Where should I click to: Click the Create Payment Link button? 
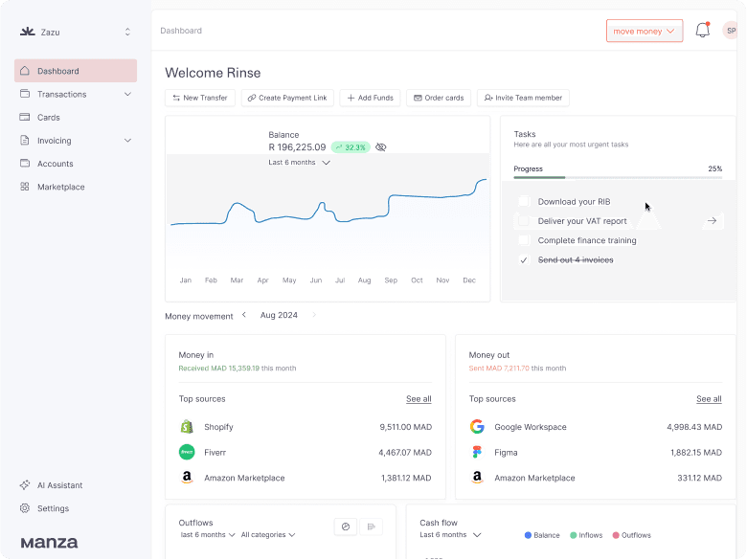(x=287, y=98)
